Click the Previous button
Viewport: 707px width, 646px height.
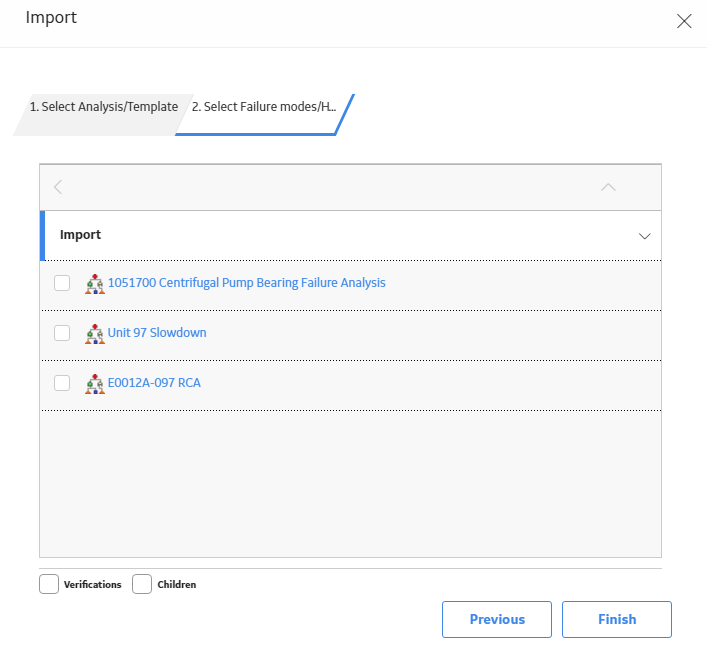click(x=497, y=619)
